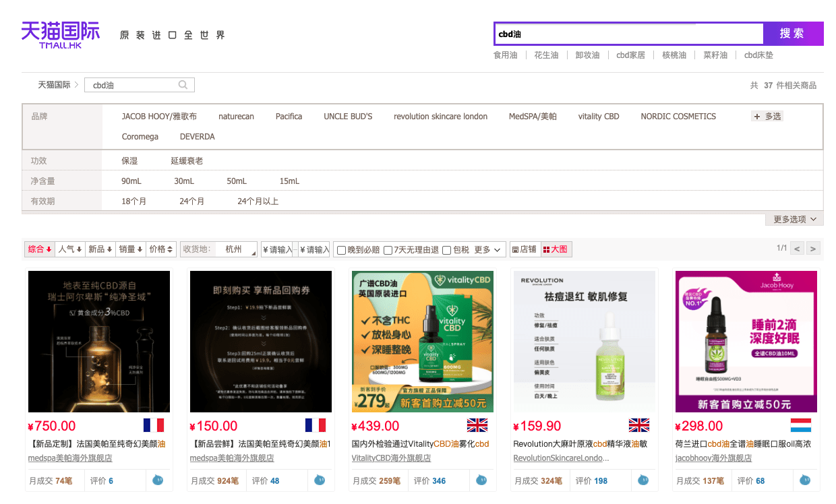Click 天猫国际 breadcrumb link

[54, 85]
